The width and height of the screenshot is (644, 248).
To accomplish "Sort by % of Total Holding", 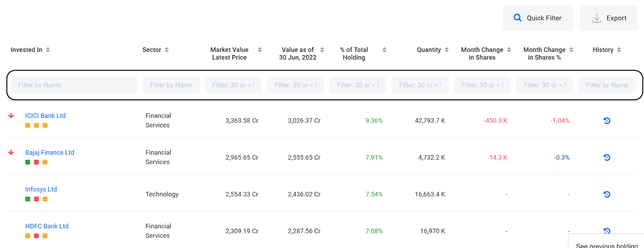I will point(384,50).
